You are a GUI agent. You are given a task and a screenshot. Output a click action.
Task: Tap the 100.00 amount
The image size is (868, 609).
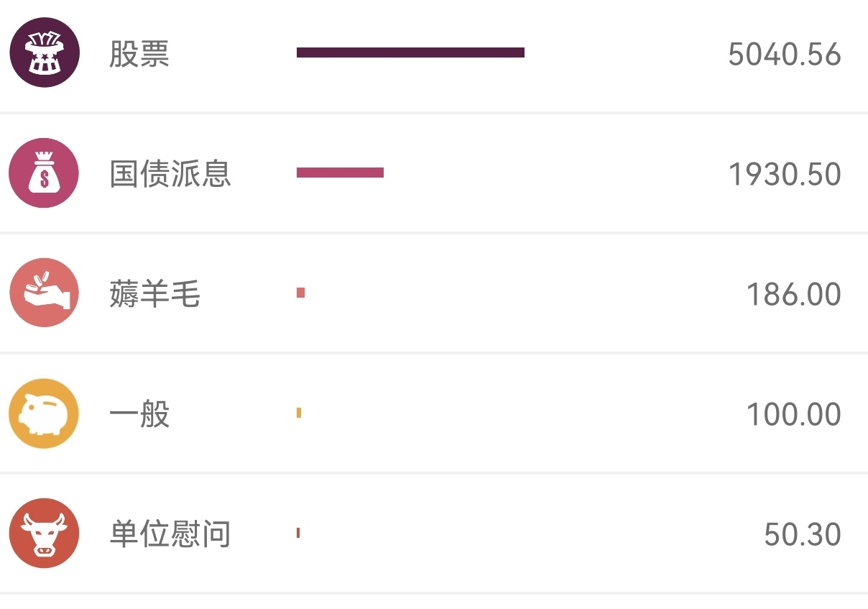794,415
